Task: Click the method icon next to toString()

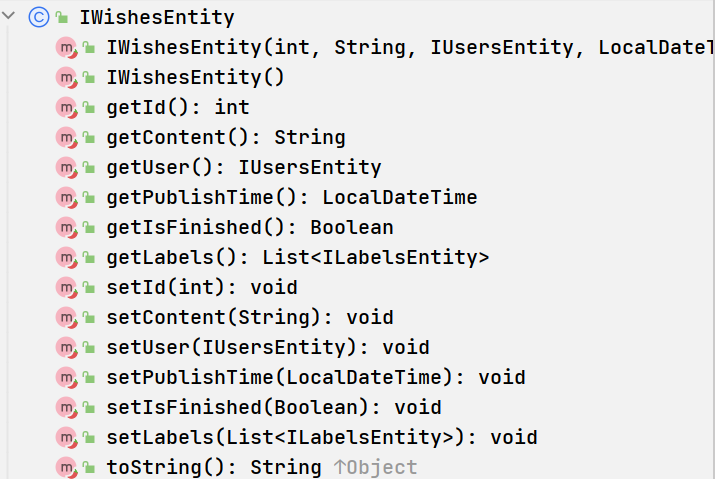Action: (x=67, y=468)
